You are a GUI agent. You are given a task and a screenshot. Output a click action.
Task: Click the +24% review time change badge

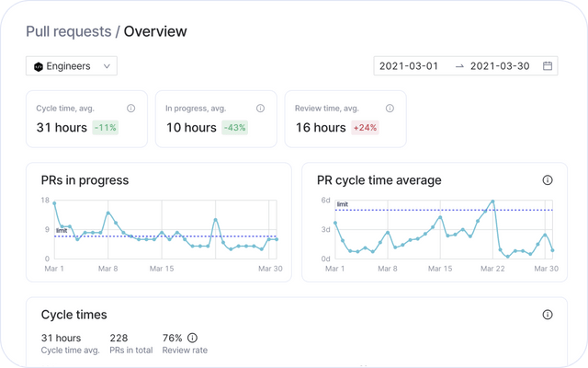coord(365,128)
